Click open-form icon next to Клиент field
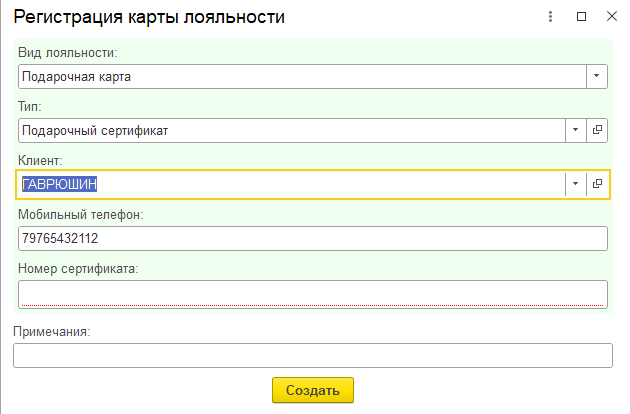630x414 pixels. click(597, 184)
